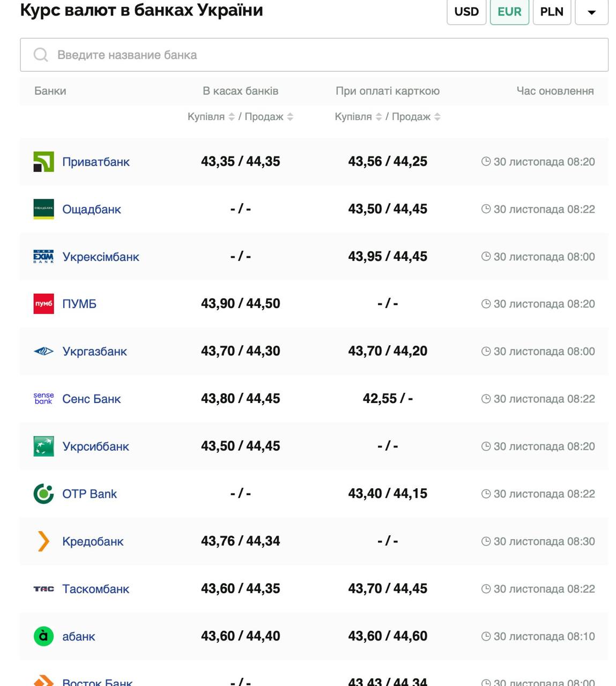The image size is (616, 686).
Task: Click the OTP Bank green logo
Action: pyautogui.click(x=43, y=494)
